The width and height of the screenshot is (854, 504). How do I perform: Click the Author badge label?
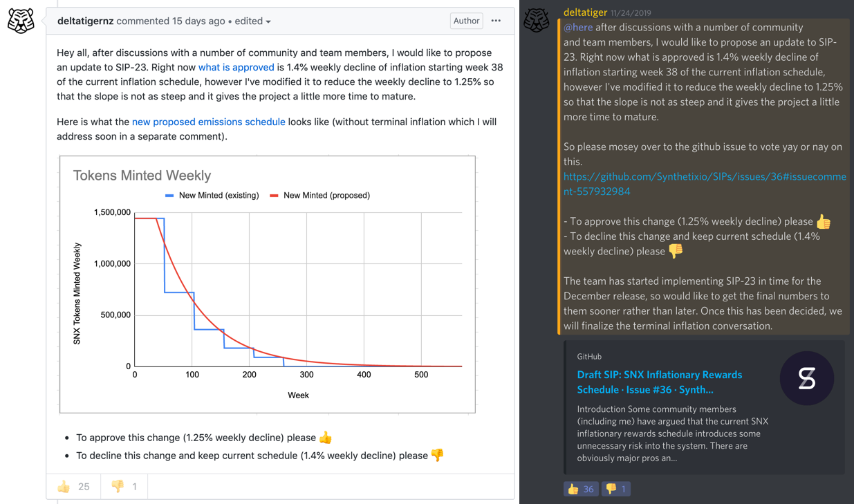466,21
